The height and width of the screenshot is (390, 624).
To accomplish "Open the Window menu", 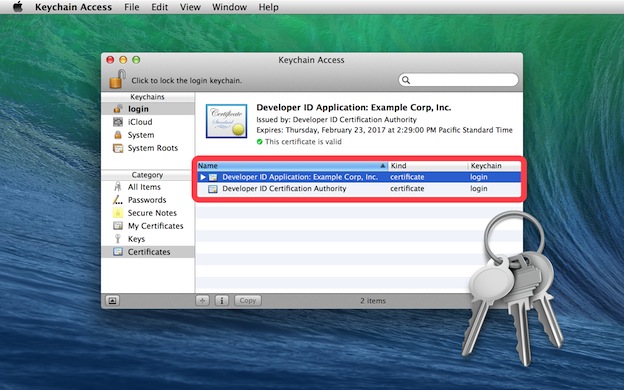I will click(x=229, y=7).
